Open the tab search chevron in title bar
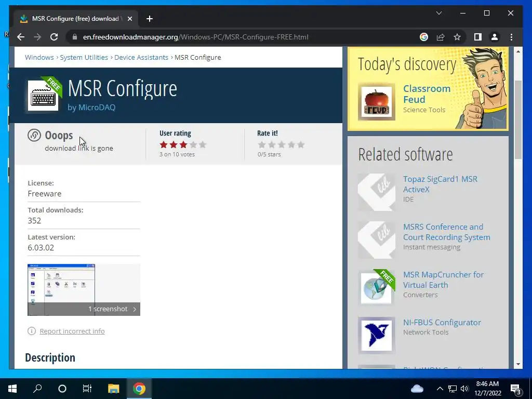The width and height of the screenshot is (532, 399). pos(438,13)
